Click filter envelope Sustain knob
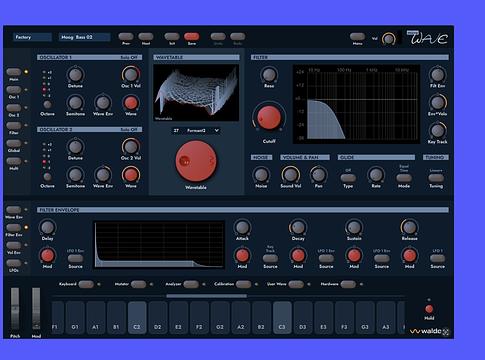 click(354, 227)
